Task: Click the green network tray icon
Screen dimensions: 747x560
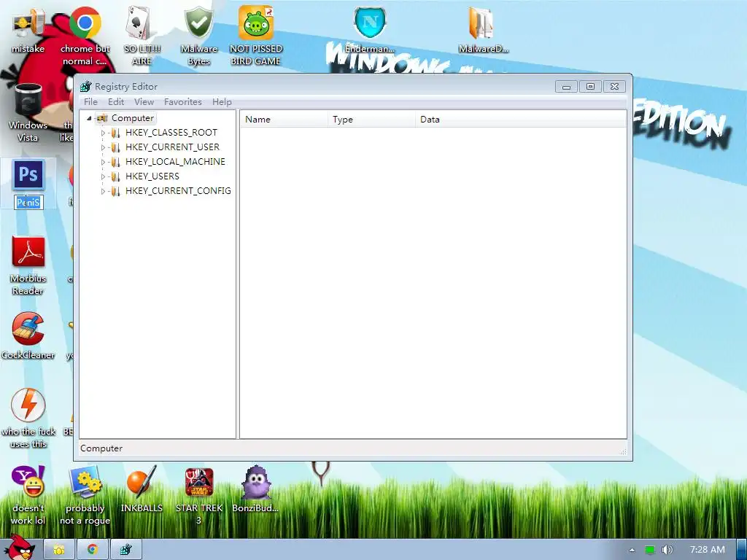Action: click(650, 550)
